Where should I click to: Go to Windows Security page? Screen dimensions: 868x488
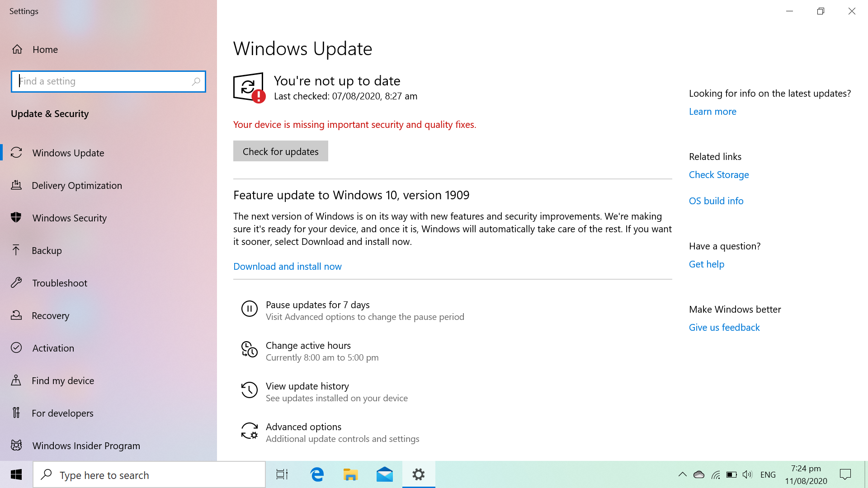click(x=108, y=218)
